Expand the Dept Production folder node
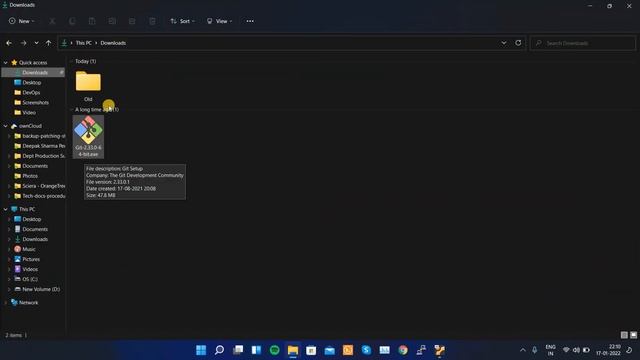The image size is (640, 360). click(x=9, y=156)
